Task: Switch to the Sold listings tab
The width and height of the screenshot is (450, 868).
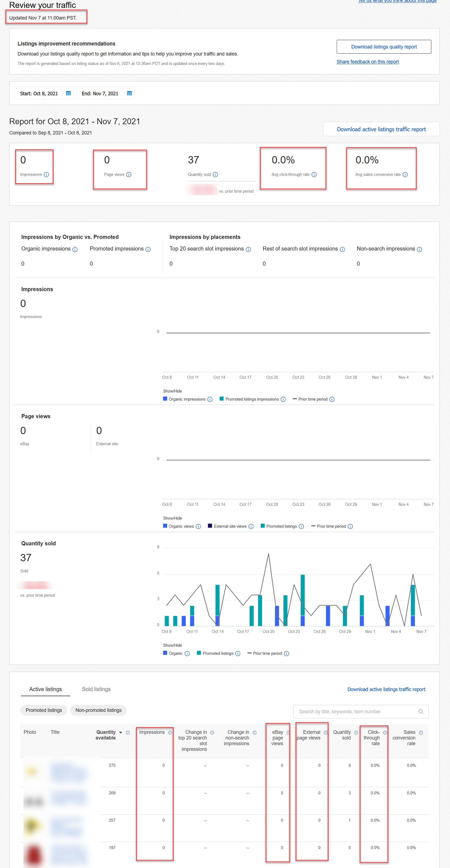Action: click(x=96, y=689)
